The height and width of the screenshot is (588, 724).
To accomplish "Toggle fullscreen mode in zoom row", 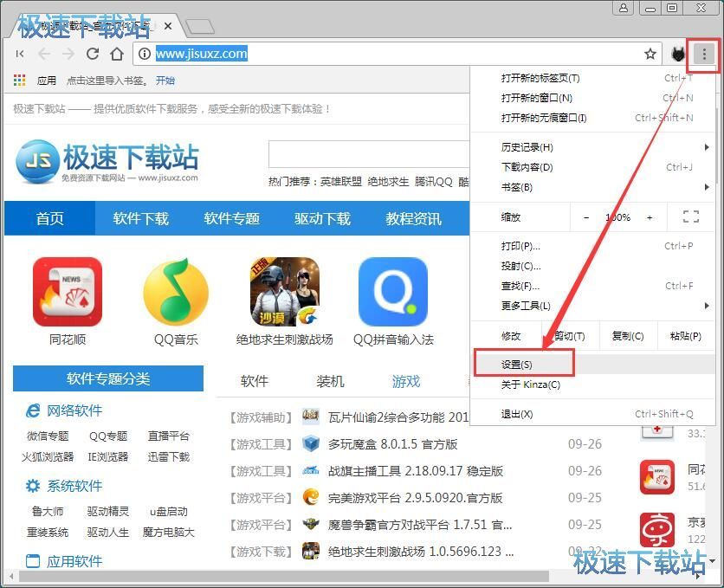I will pyautogui.click(x=691, y=216).
